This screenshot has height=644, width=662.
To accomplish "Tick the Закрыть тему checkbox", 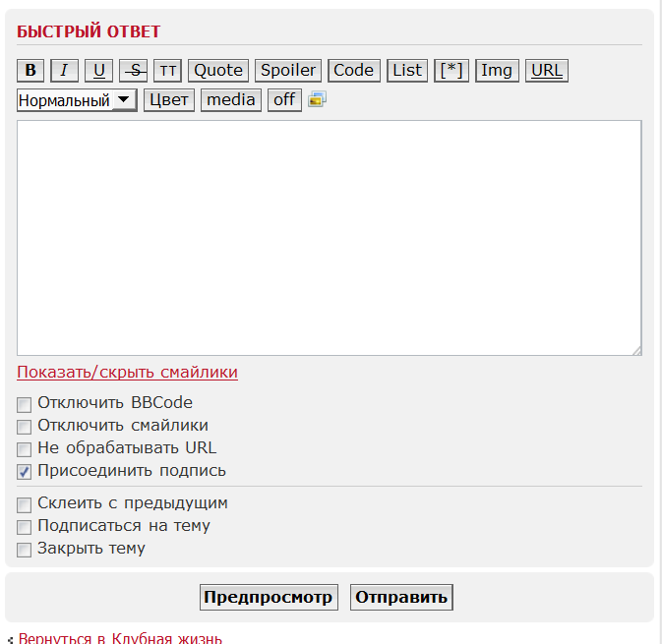I will (25, 550).
